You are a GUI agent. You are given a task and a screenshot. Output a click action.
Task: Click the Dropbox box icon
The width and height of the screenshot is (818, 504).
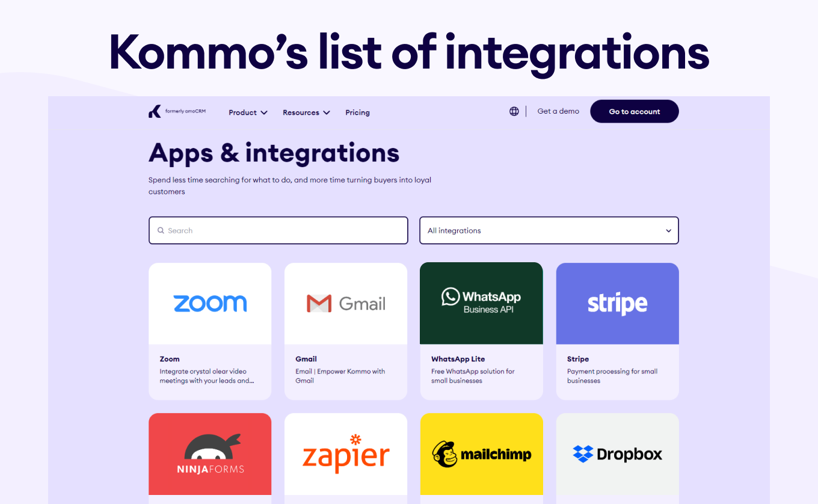pos(583,453)
